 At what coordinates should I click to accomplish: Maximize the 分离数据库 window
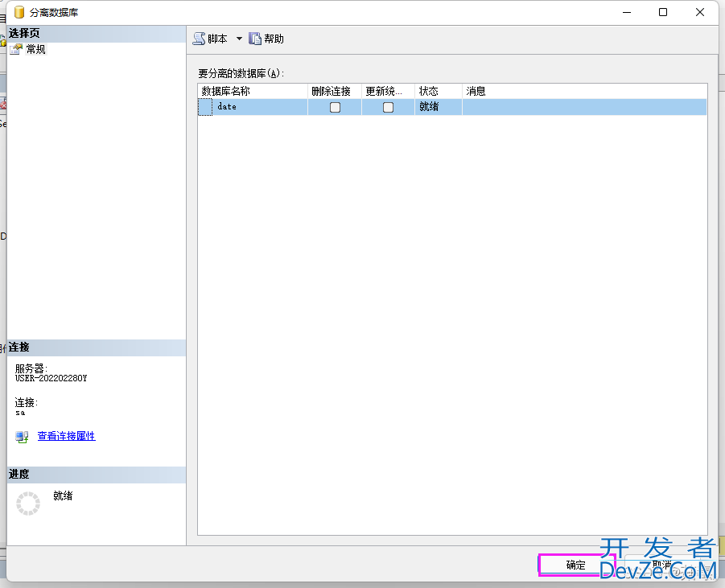click(662, 13)
